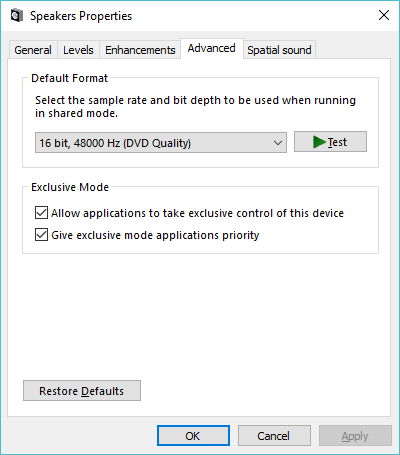Click the Speakers Properties title bar text
This screenshot has width=400, height=455.
81,16
